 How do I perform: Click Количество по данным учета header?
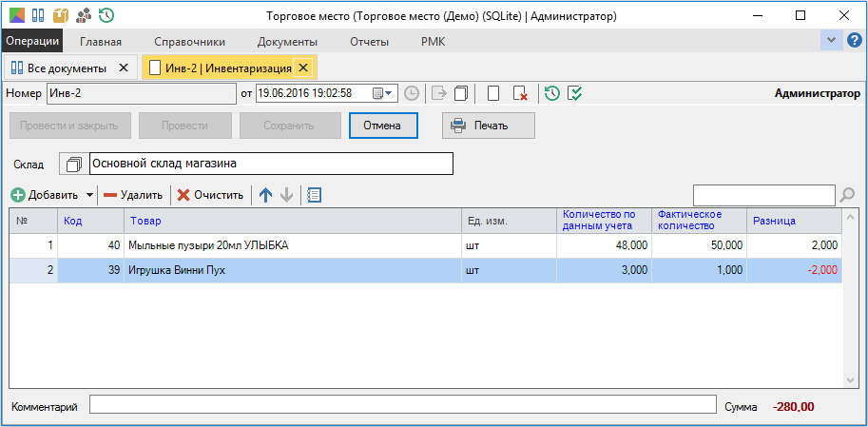[604, 221]
